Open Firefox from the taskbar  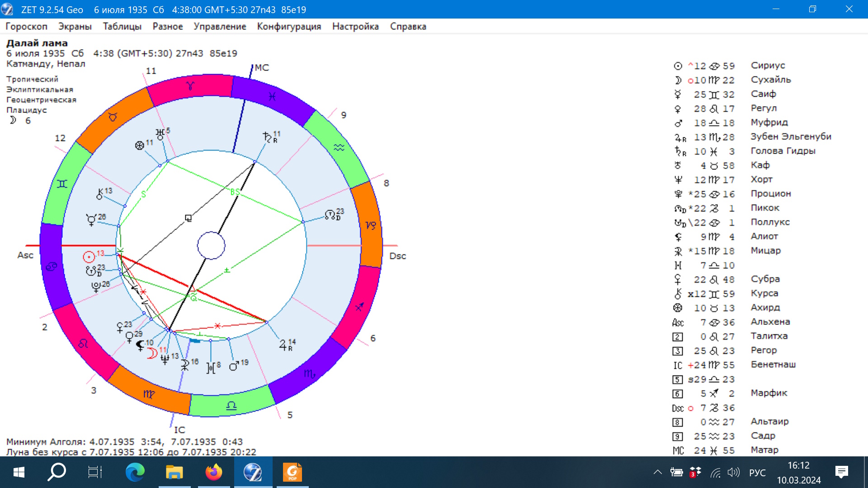tap(214, 472)
